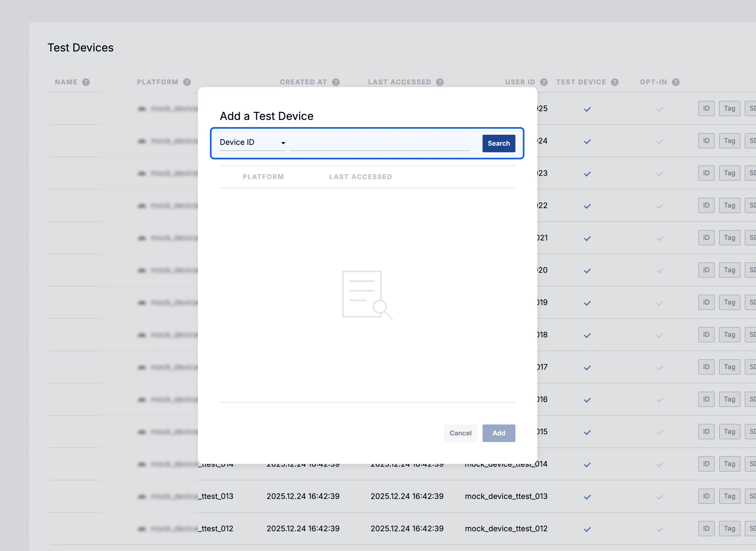Screen dimensions: 756x551
Task: Click the Tag button in row ending 25
Action: click(730, 108)
